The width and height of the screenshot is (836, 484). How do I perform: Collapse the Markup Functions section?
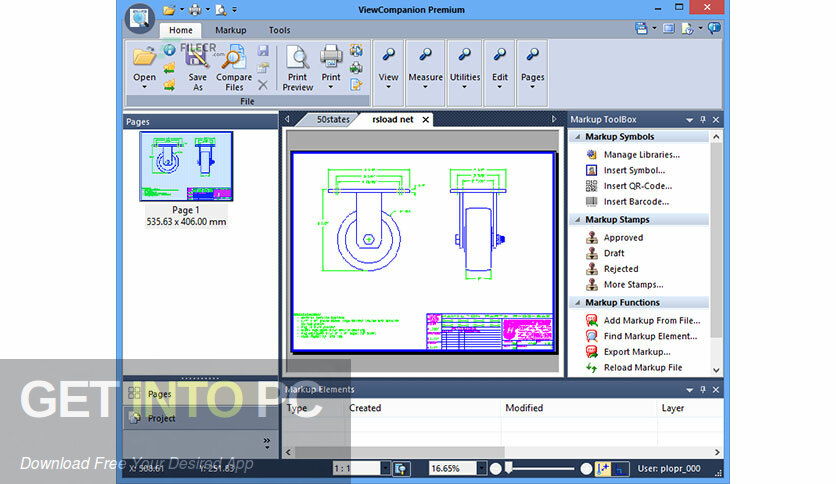click(578, 303)
